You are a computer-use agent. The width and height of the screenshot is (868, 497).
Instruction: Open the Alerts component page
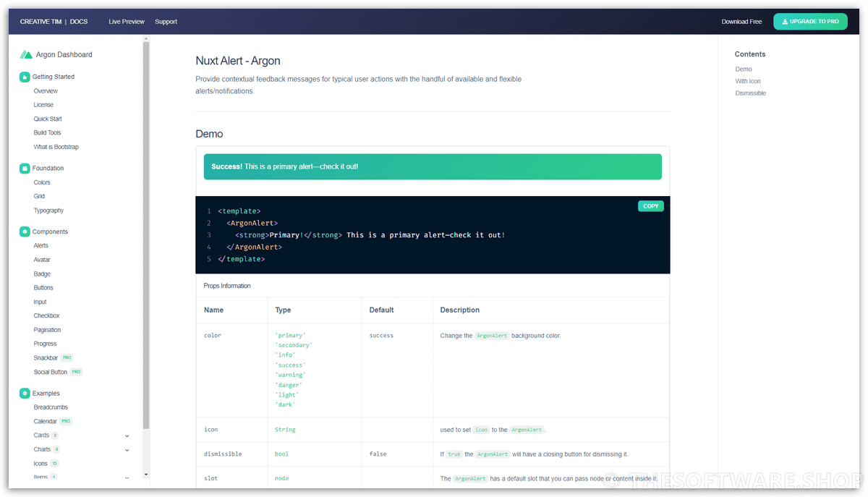pos(41,246)
